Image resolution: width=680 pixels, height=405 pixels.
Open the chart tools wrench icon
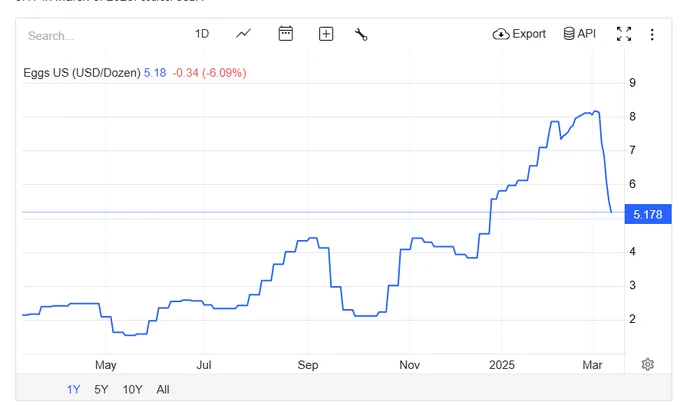click(x=361, y=34)
